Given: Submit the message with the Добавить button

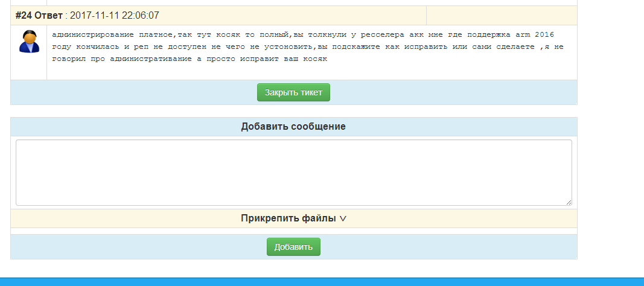Looking at the screenshot, I should (x=293, y=247).
